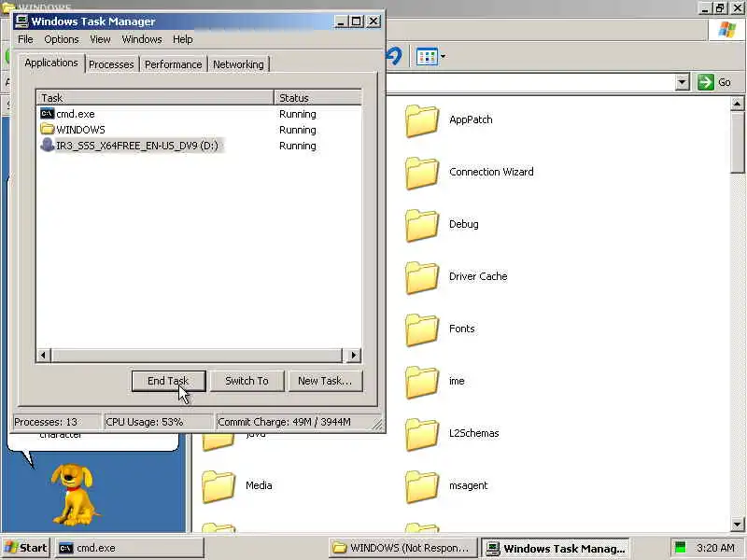Click the green CPU usage tray icon
This screenshot has width=747, height=560.
click(x=681, y=548)
